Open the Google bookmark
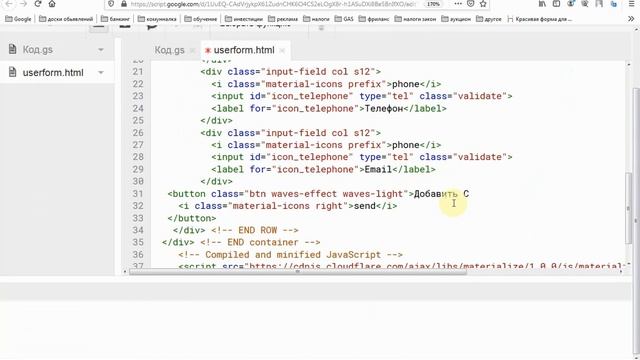Image resolution: width=640 pixels, height=360 pixels. (18, 19)
